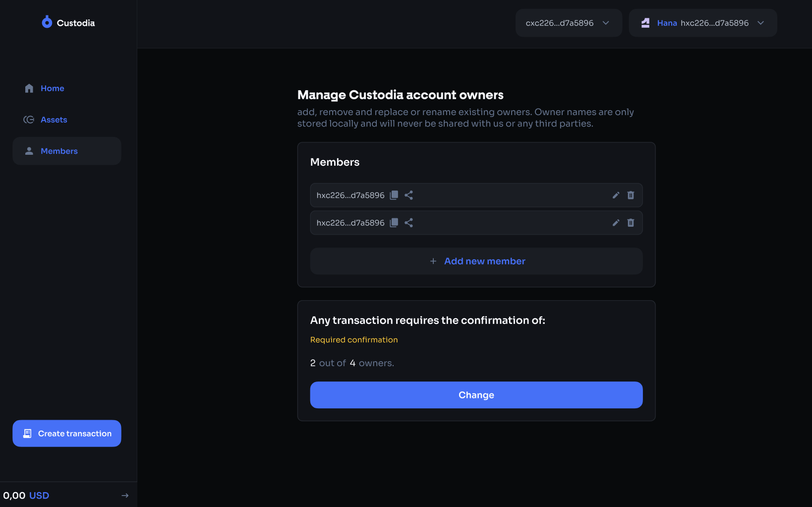Click the arrow next to USD balance
The image size is (812, 507).
(x=125, y=495)
